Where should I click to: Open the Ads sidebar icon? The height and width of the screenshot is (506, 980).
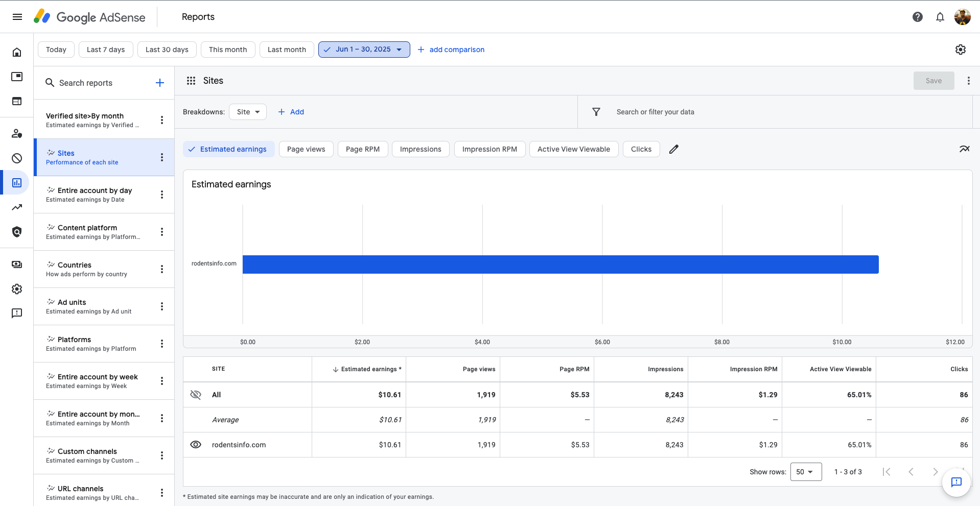click(17, 77)
